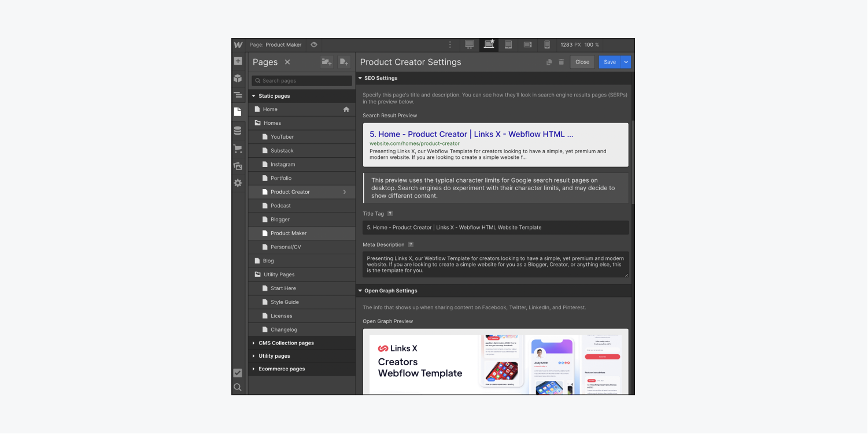This screenshot has width=868, height=434.
Task: Click the home icon on Home row
Action: tap(346, 109)
